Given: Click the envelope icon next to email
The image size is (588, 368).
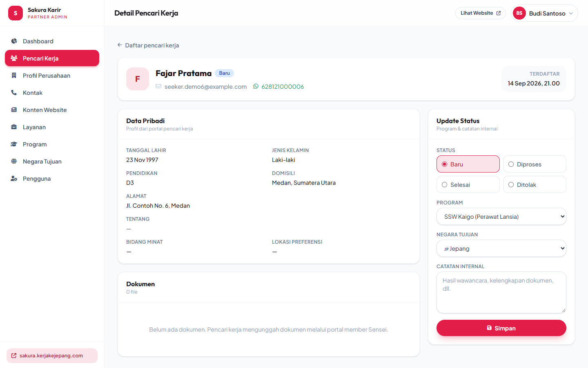Looking at the screenshot, I should pos(158,86).
